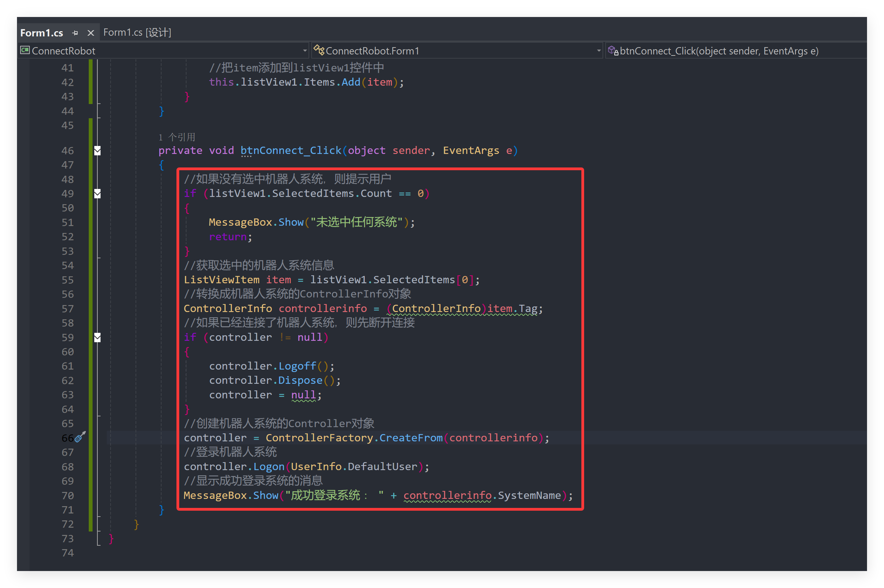Click 'controller.Logoff()' call on line 61
Viewport: 884px width, 588px height.
click(x=269, y=366)
